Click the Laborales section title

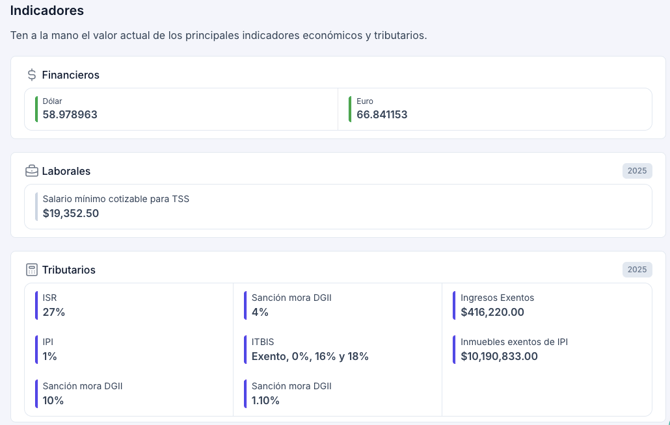(66, 171)
